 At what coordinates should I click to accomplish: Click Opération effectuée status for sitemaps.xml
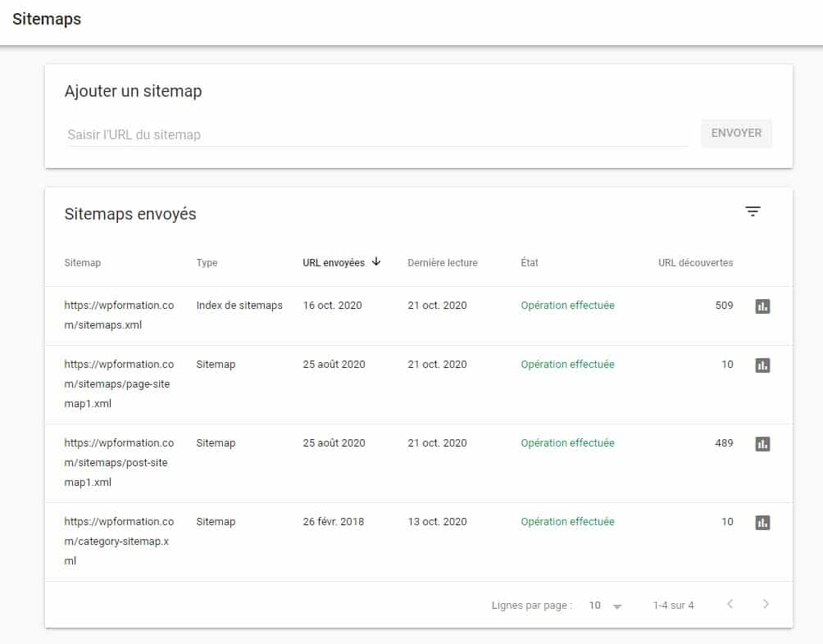click(567, 305)
